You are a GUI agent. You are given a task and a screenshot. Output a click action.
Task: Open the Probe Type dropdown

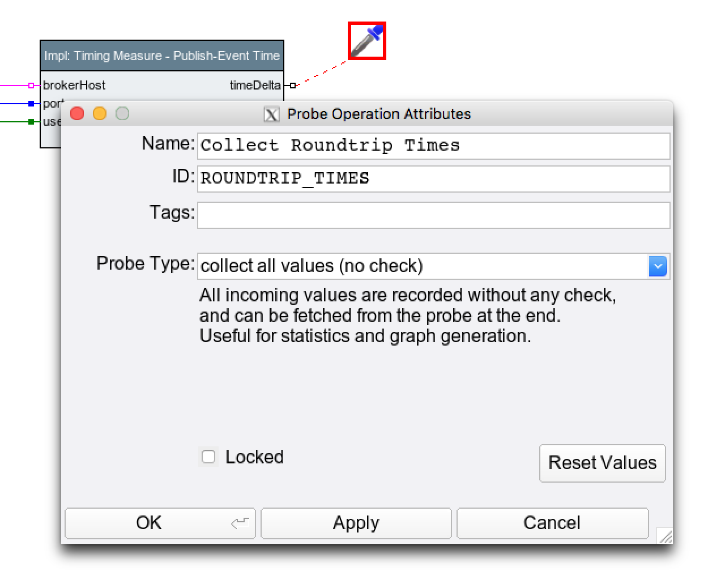(658, 266)
